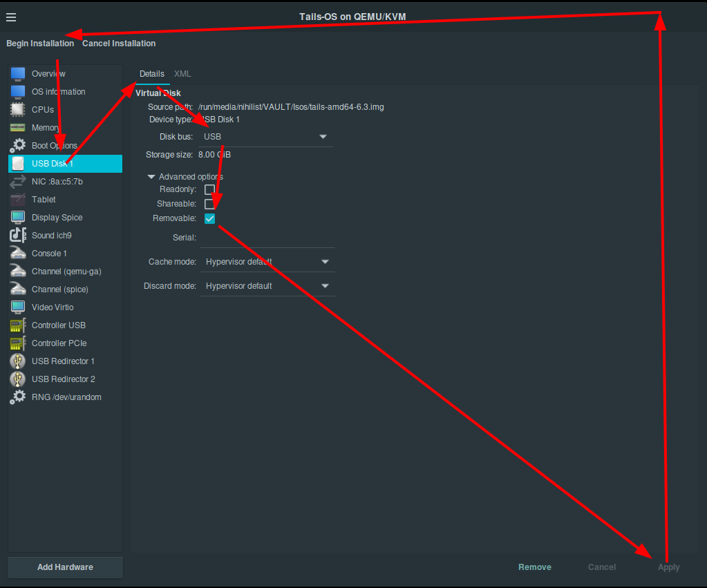
Task: Select OS information in the hardware list
Action: pos(66,91)
